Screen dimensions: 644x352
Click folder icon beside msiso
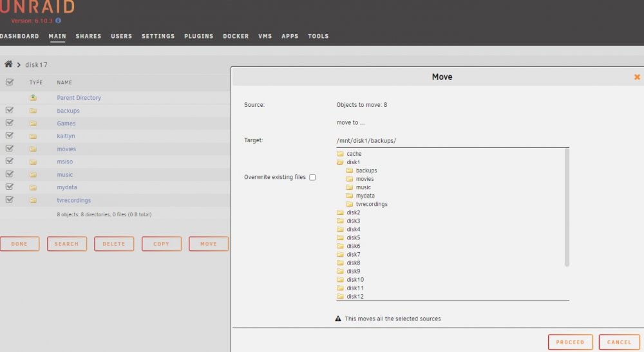[x=33, y=162]
